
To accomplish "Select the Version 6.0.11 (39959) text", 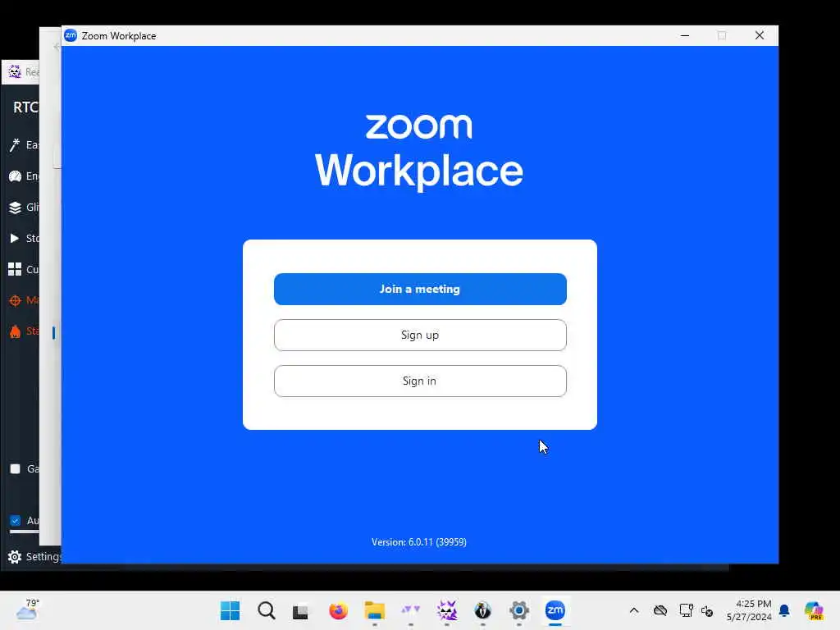I will coord(419,542).
